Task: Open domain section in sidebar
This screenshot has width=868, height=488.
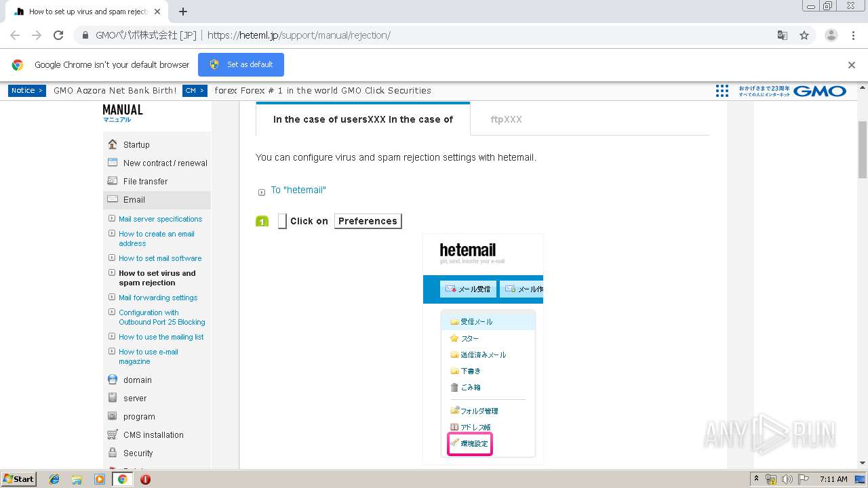Action: point(138,380)
